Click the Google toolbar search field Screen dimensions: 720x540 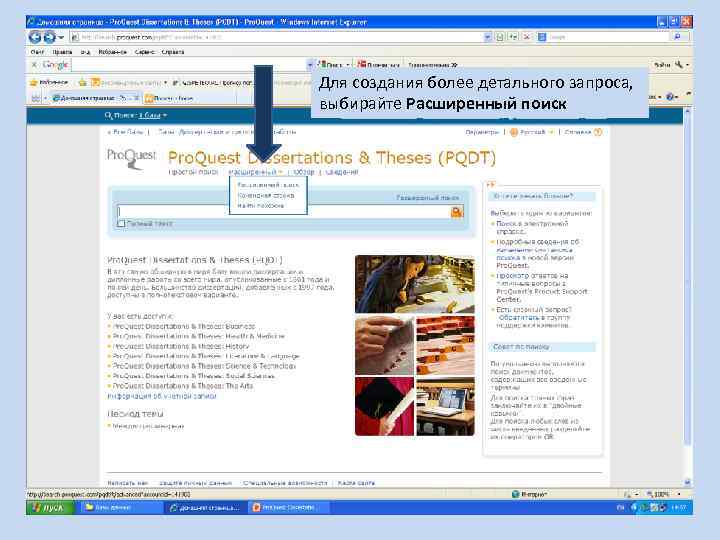(188, 65)
